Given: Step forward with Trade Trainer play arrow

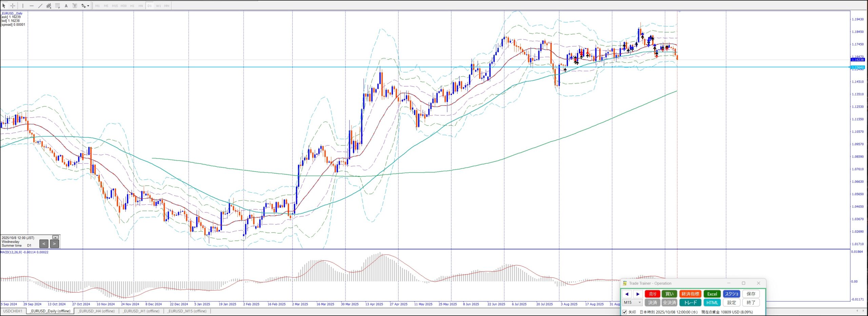Looking at the screenshot, I should coord(638,294).
